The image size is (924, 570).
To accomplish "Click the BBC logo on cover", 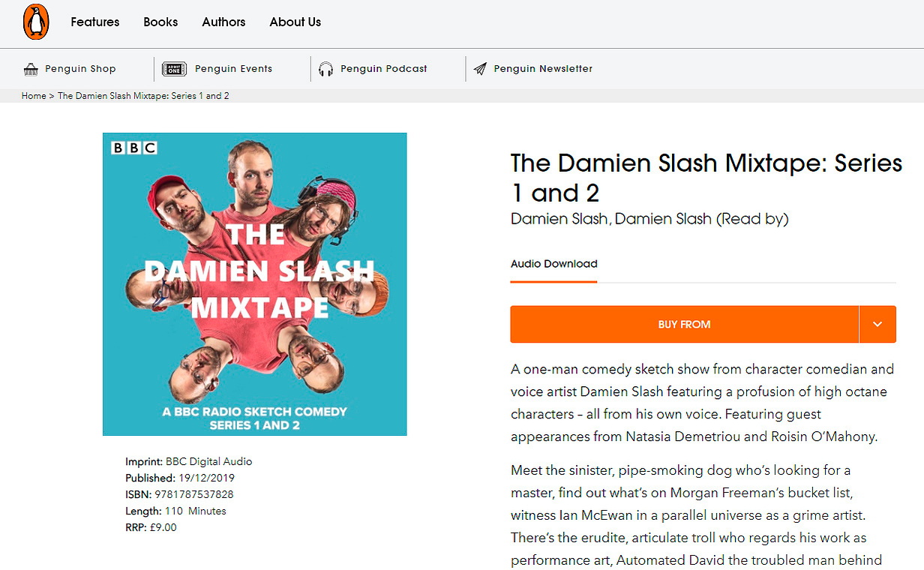I will coord(134,148).
